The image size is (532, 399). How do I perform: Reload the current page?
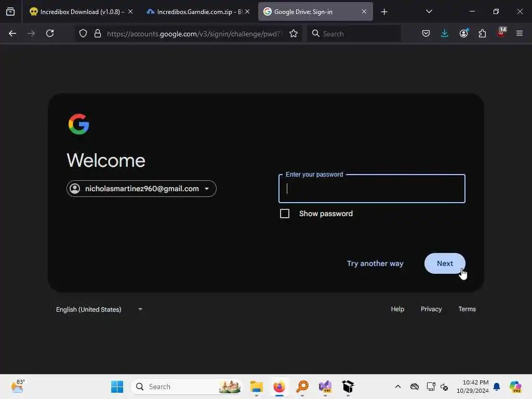coord(50,33)
